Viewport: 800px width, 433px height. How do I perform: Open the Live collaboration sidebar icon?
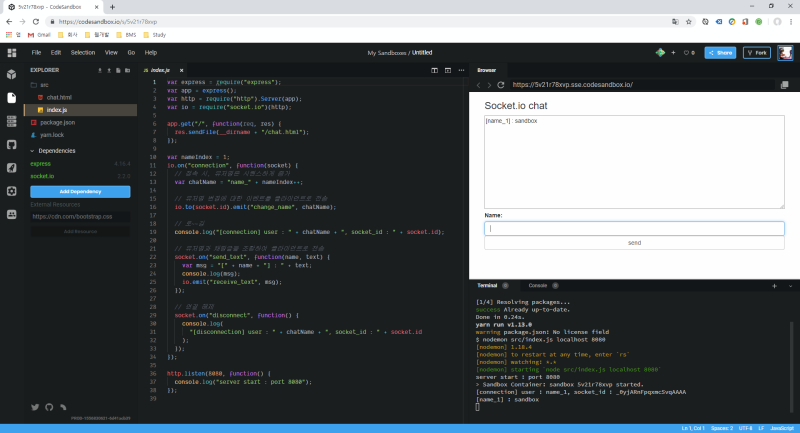[12, 215]
